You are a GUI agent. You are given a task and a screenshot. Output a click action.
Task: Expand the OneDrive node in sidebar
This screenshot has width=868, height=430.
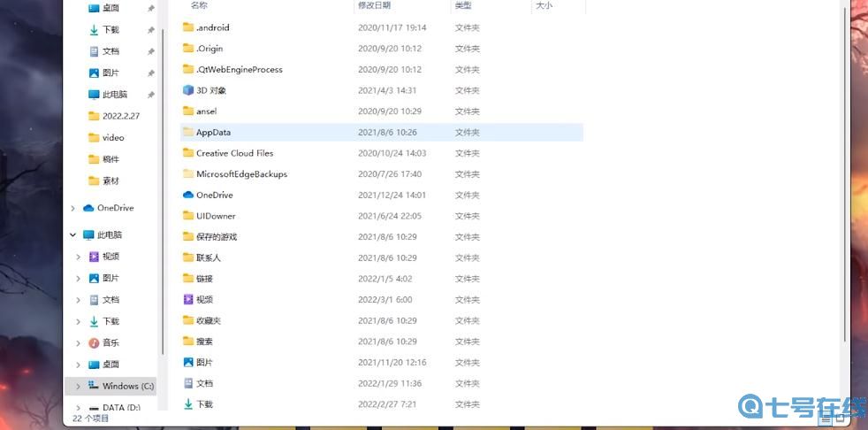(x=72, y=208)
